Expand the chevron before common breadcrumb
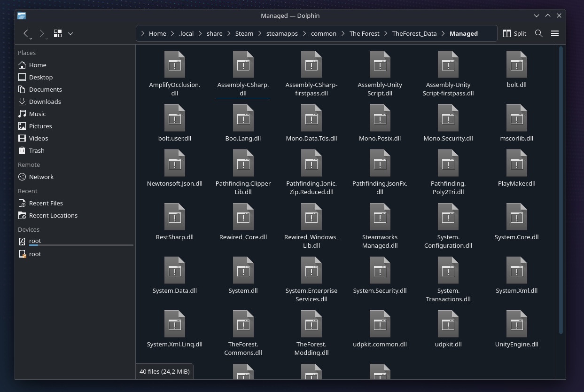 tap(304, 33)
